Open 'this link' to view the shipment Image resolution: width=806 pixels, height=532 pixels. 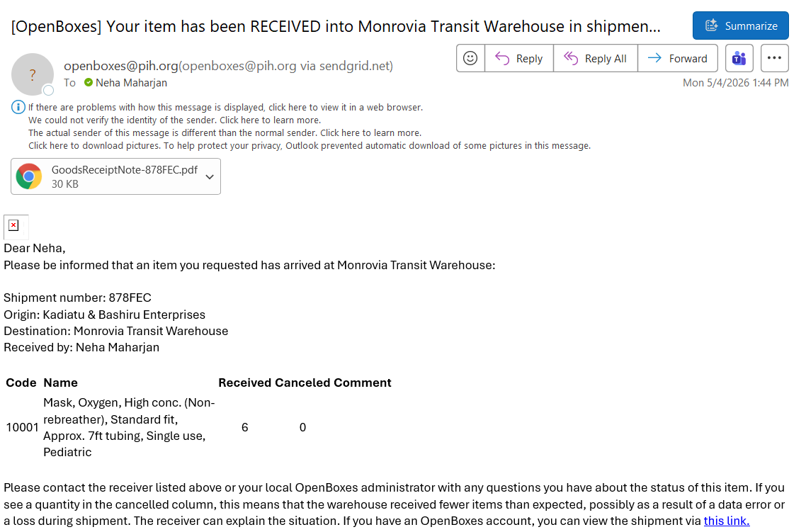727,521
